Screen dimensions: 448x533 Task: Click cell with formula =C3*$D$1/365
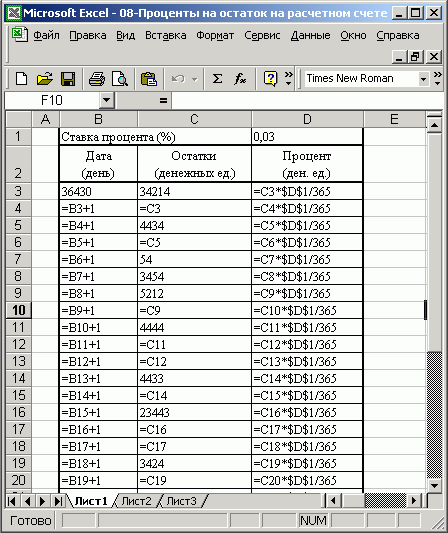[307, 191]
